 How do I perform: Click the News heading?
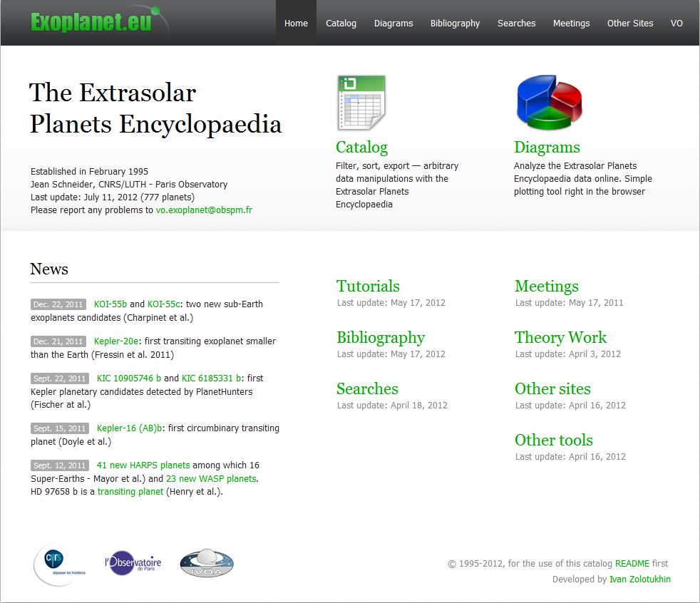(49, 269)
